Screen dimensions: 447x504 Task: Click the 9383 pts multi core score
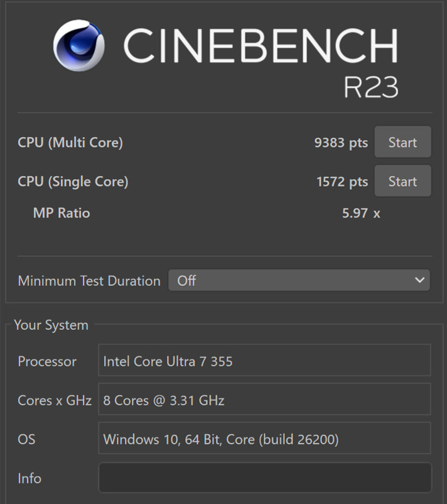(x=341, y=143)
